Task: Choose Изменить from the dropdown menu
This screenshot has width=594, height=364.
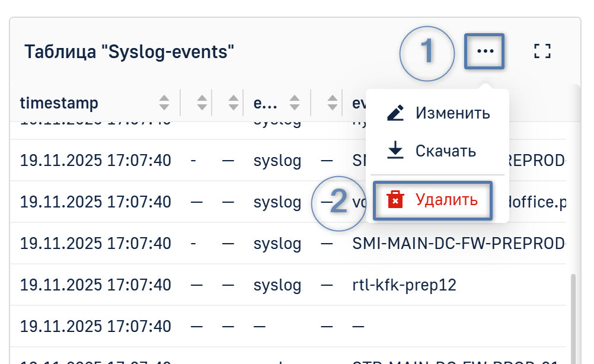Action: click(452, 113)
